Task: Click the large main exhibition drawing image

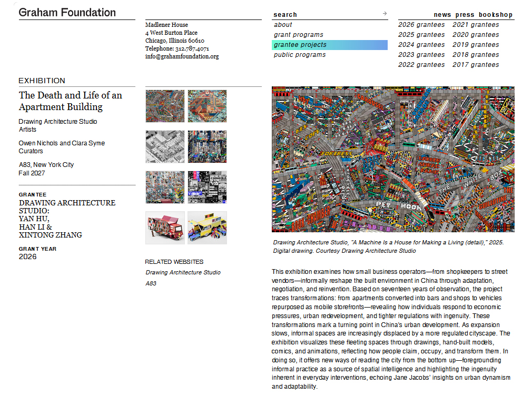Action: pos(393,159)
